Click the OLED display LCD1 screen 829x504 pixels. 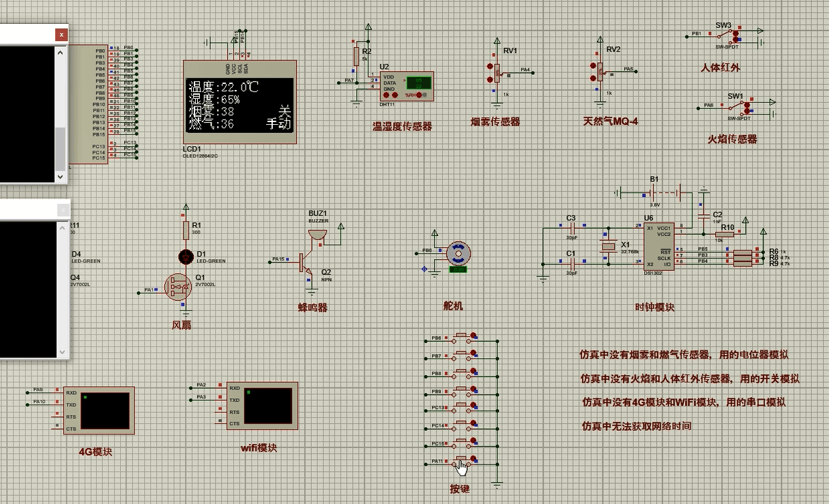coord(239,104)
